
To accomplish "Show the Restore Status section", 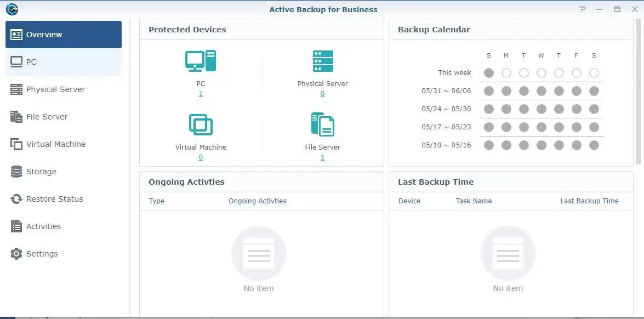I will (64, 199).
